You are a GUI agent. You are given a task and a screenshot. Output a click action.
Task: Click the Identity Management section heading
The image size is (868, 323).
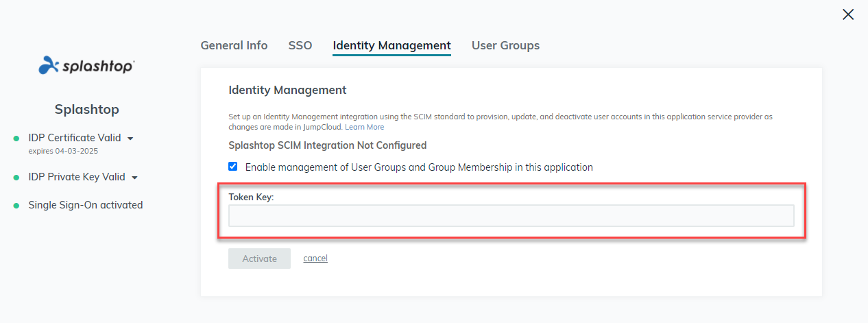(287, 90)
